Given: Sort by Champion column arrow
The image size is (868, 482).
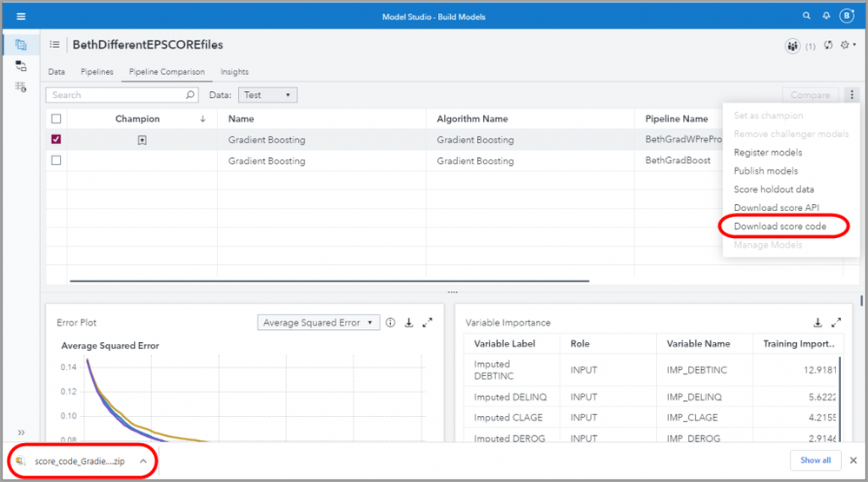Looking at the screenshot, I should coord(202,119).
